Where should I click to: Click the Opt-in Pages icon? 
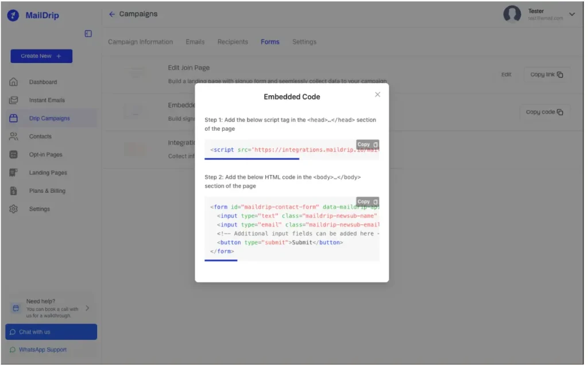[x=14, y=154]
